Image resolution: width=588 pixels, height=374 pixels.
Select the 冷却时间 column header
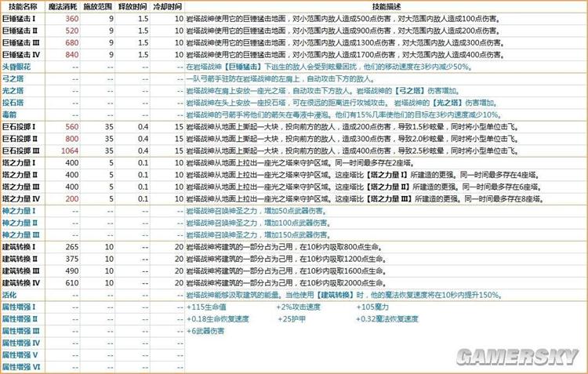click(x=169, y=5)
